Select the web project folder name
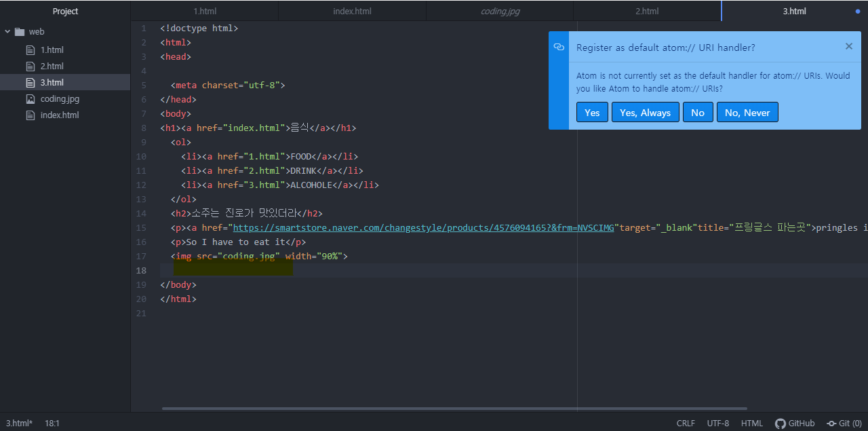Viewport: 868px width, 431px height. 37,32
